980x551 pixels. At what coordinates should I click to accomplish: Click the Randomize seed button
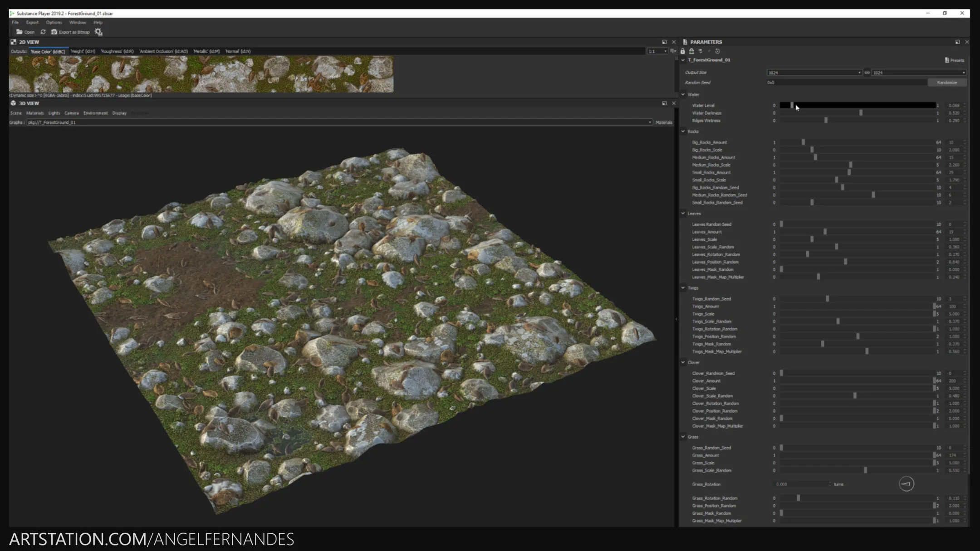(x=947, y=83)
